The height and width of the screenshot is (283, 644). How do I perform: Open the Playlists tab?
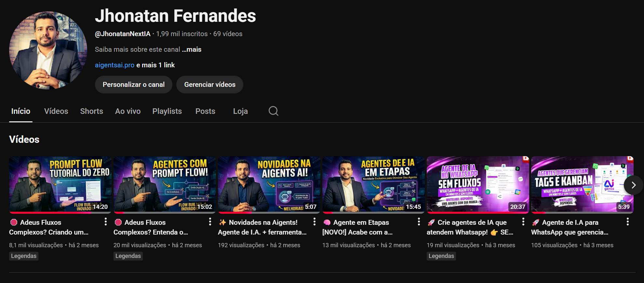pyautogui.click(x=167, y=111)
